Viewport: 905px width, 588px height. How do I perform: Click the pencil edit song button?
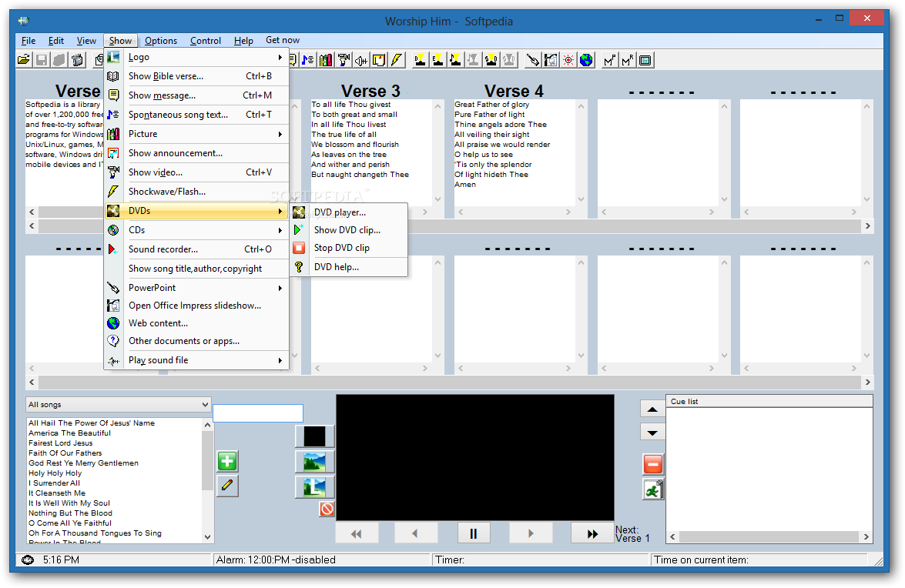(x=227, y=486)
